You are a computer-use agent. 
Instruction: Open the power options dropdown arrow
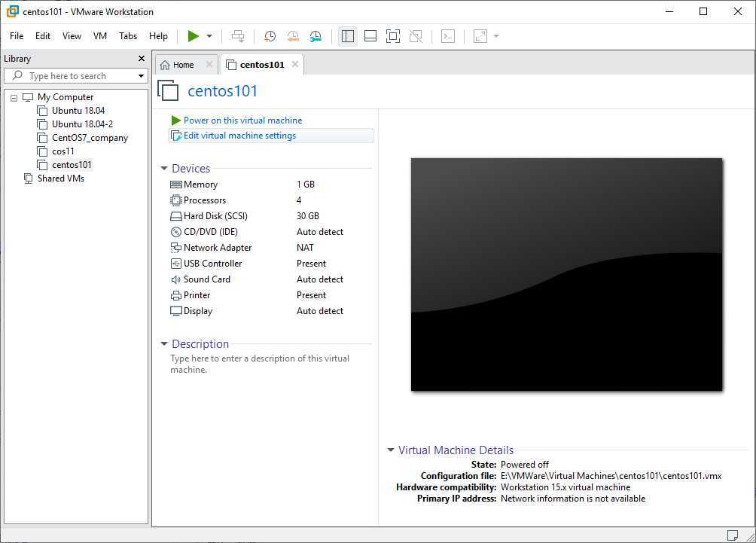[x=209, y=36]
